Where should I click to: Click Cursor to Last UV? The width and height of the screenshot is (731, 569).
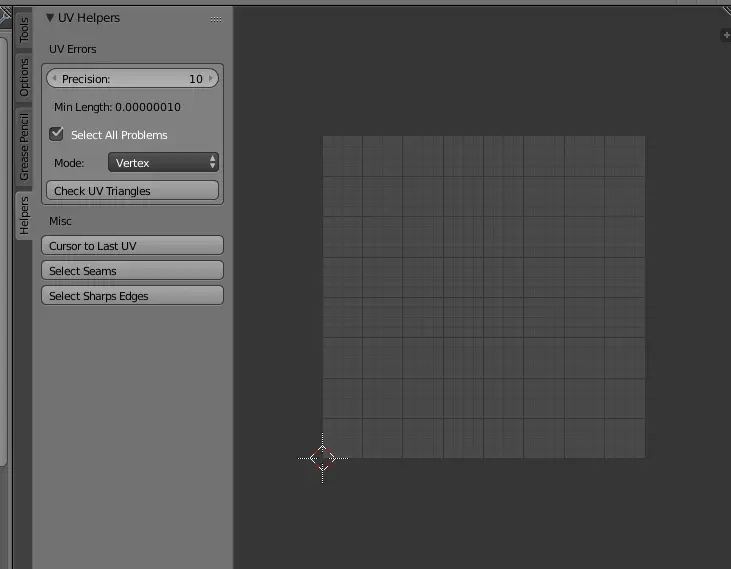(x=132, y=246)
